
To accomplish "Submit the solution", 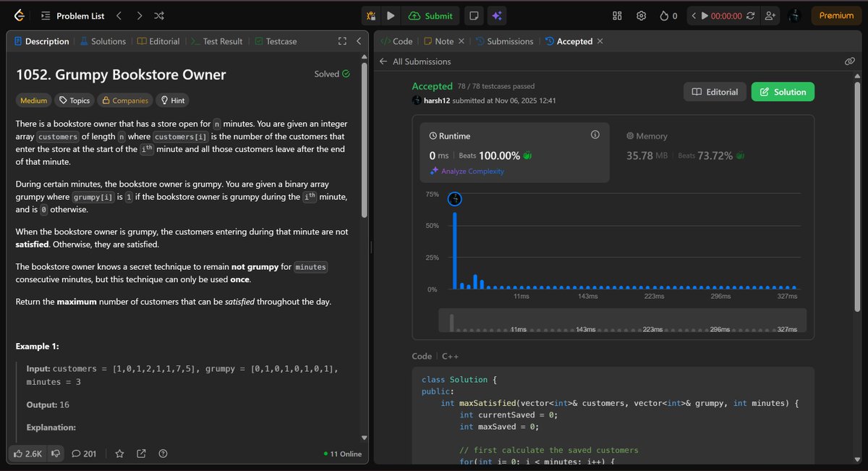I will point(430,15).
